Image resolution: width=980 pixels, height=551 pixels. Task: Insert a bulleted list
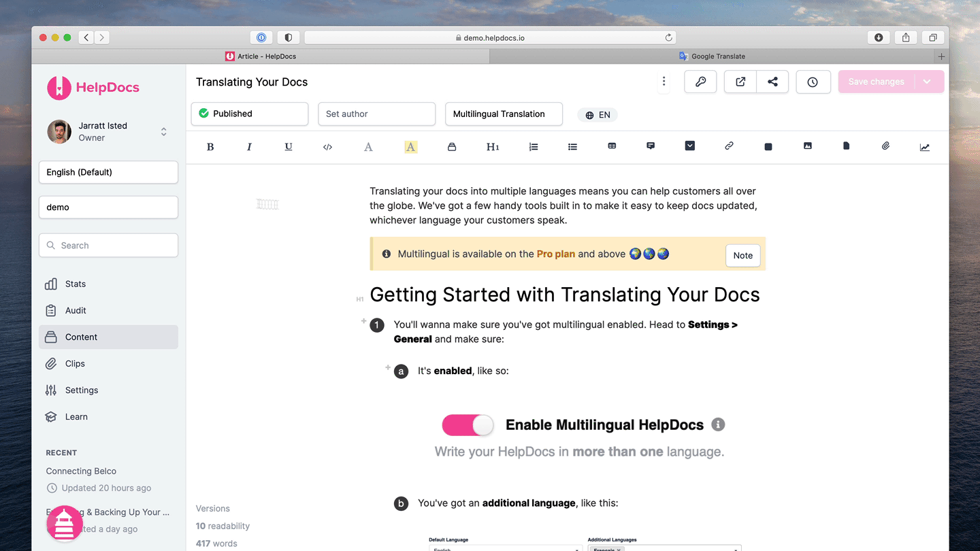pyautogui.click(x=572, y=147)
